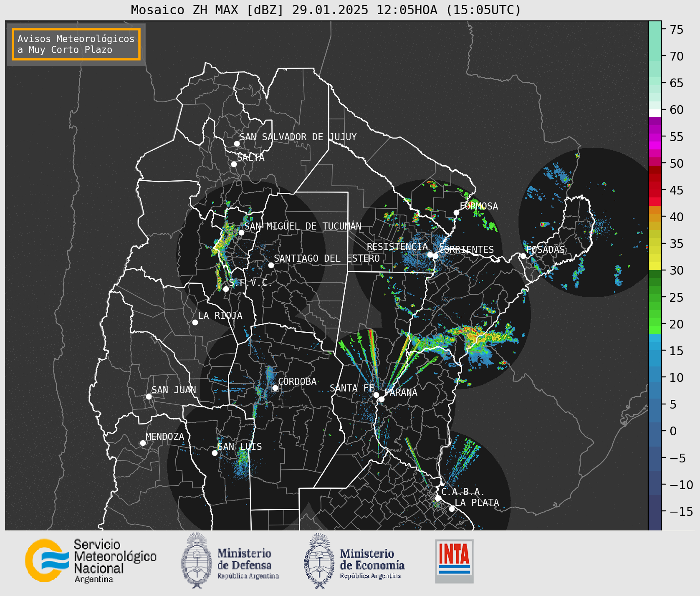Click the yellow 30 dBZ color band

pyautogui.click(x=655, y=266)
